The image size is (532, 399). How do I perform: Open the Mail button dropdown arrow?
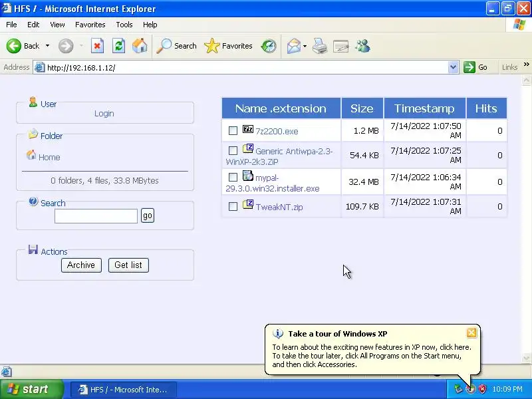pyautogui.click(x=305, y=46)
